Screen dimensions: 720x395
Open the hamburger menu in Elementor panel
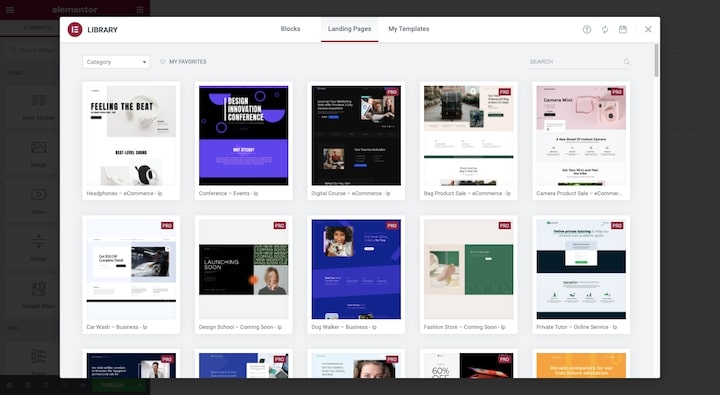(10, 10)
